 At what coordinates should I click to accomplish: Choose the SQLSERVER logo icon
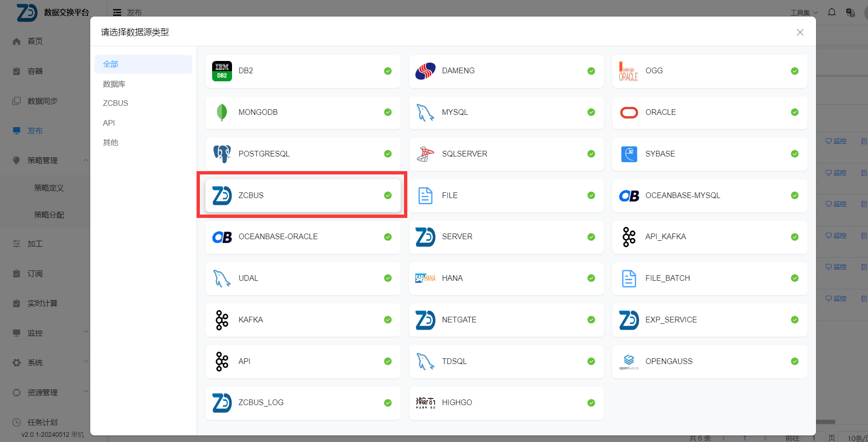pos(425,154)
